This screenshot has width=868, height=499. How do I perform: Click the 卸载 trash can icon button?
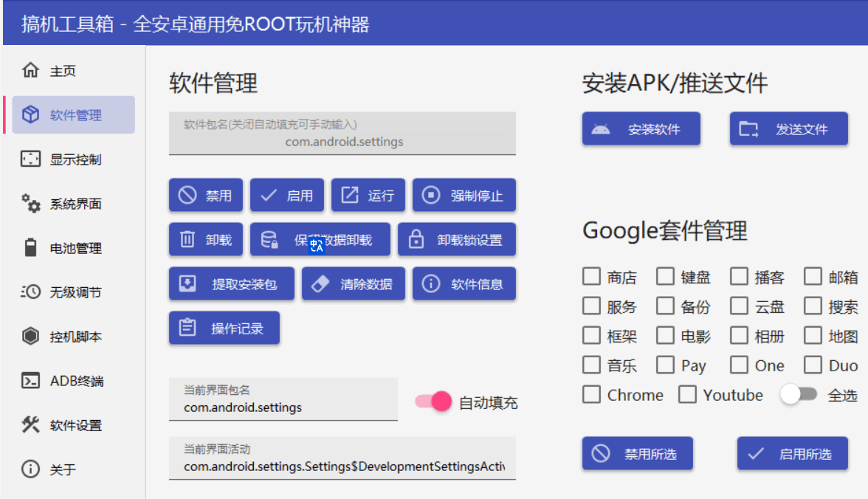click(187, 240)
